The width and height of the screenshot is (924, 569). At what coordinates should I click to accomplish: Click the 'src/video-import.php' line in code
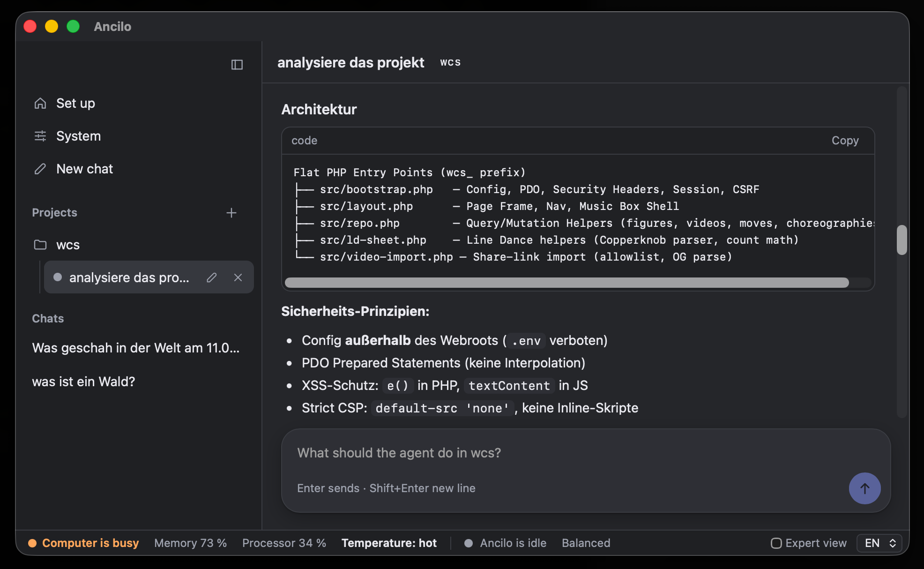[x=513, y=257]
